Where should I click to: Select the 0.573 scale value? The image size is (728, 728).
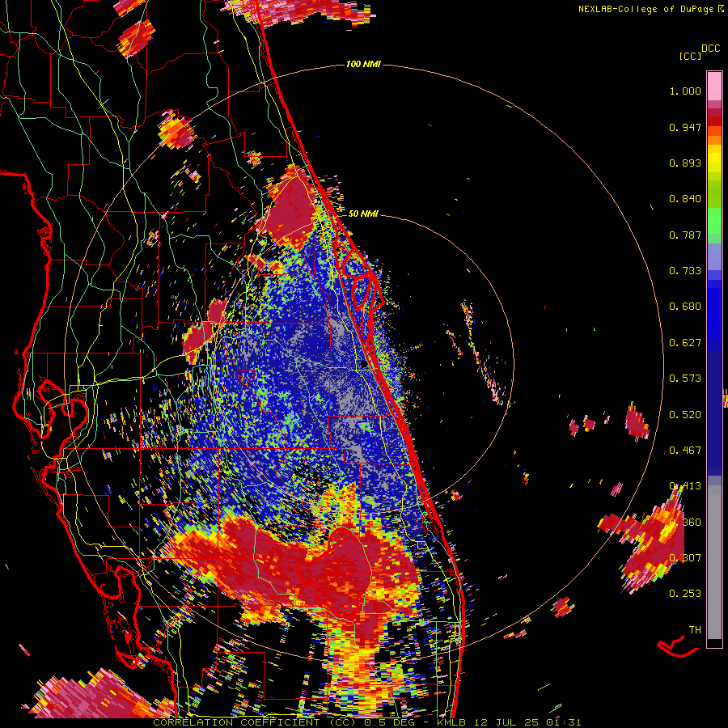click(x=685, y=379)
